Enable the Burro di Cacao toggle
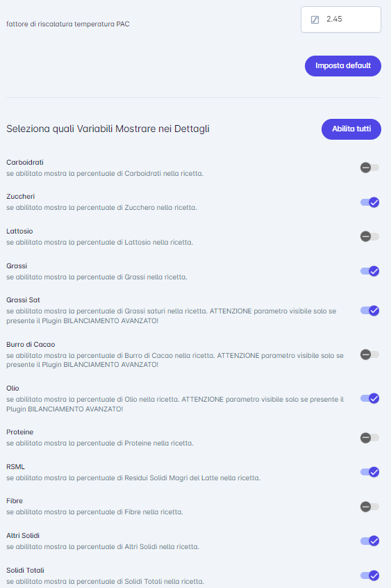This screenshot has width=391, height=588. 369,354
